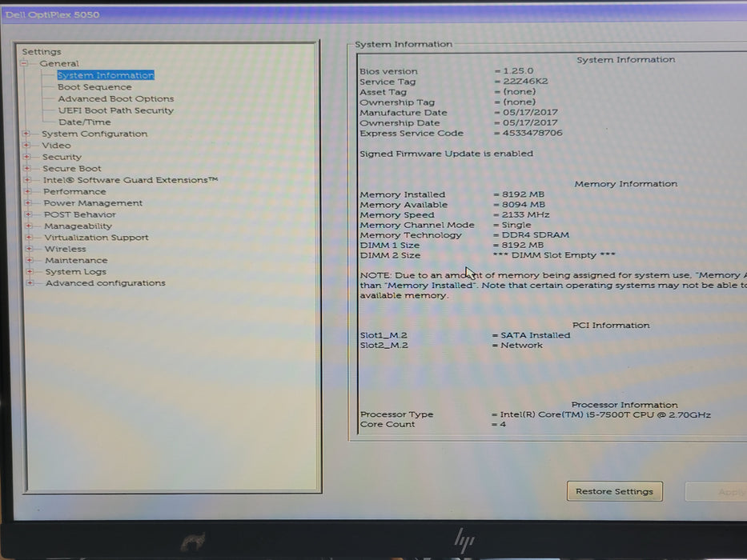The image size is (747, 560).
Task: Expand the Wireless node
Action: point(29,249)
